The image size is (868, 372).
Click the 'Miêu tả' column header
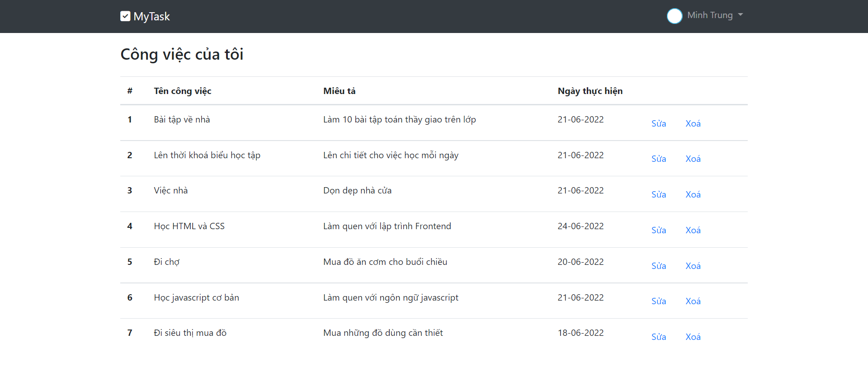(x=339, y=91)
